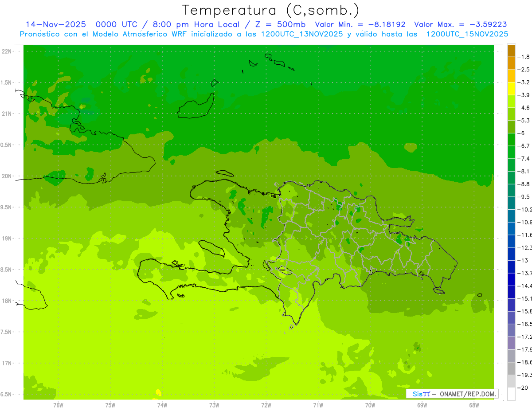Screen dimensions: 532x411
Task: Click the blue legend swatch between -13 and -13.7
Action: click(x=511, y=266)
